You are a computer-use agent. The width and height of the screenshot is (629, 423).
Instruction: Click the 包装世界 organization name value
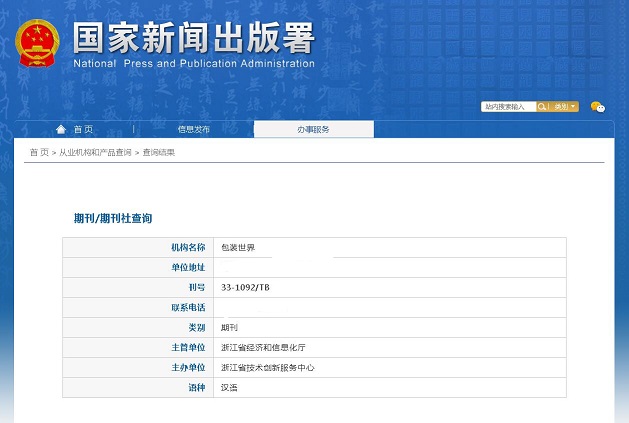pyautogui.click(x=238, y=247)
